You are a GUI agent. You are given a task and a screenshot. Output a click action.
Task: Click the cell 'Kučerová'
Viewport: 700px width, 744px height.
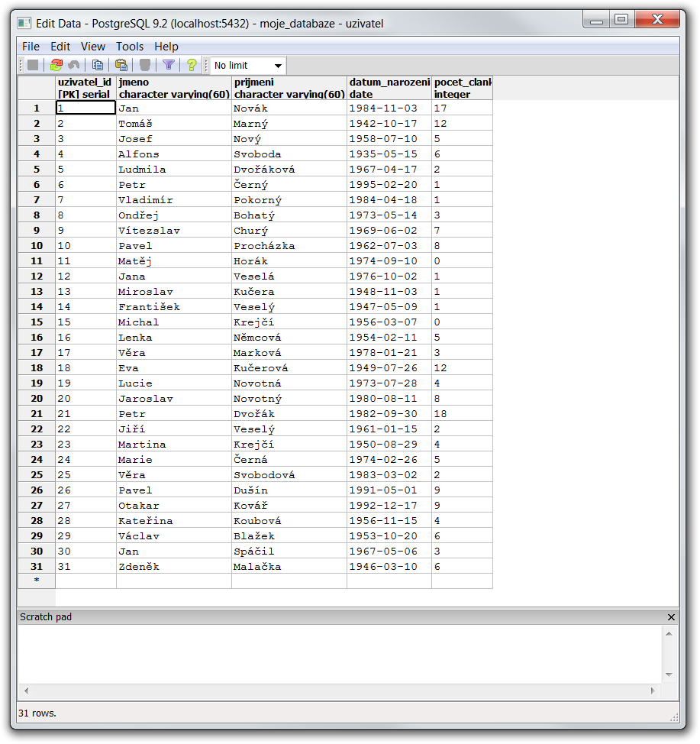pyautogui.click(x=289, y=367)
